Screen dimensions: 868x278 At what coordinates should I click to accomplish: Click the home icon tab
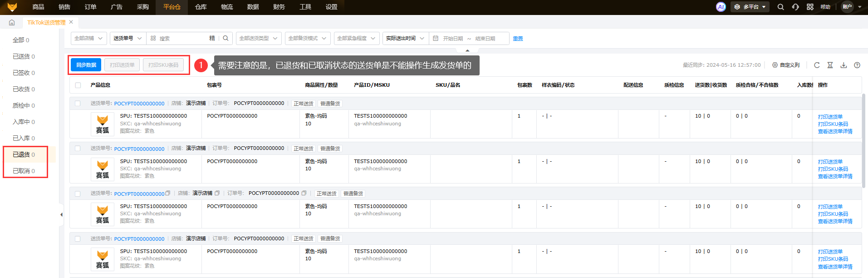tap(12, 22)
